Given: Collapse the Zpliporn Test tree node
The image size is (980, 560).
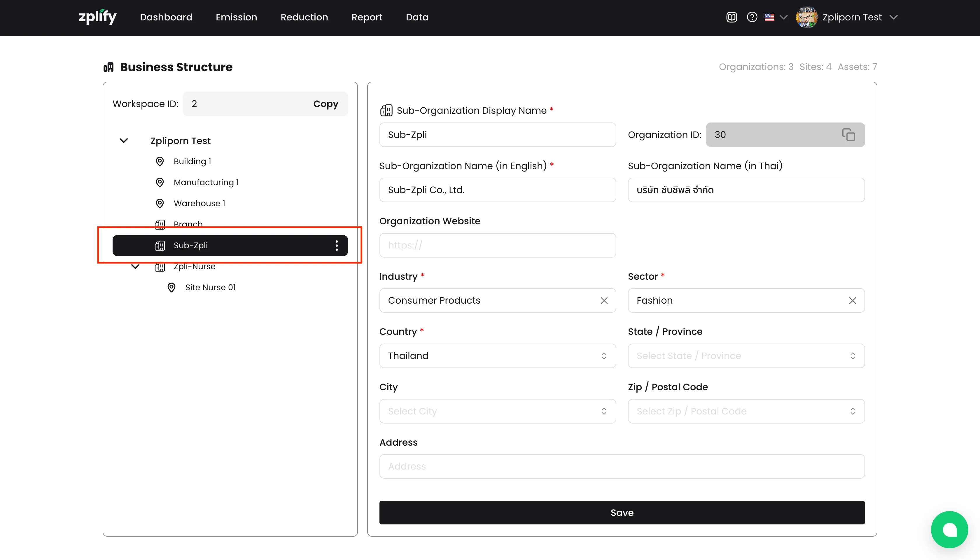Looking at the screenshot, I should [123, 141].
